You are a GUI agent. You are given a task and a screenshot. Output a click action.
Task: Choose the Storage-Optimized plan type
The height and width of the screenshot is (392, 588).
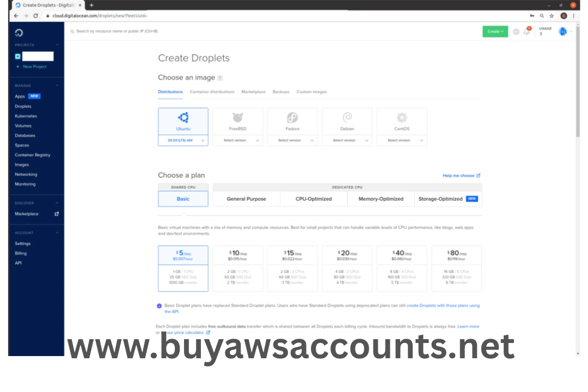pyautogui.click(x=448, y=199)
